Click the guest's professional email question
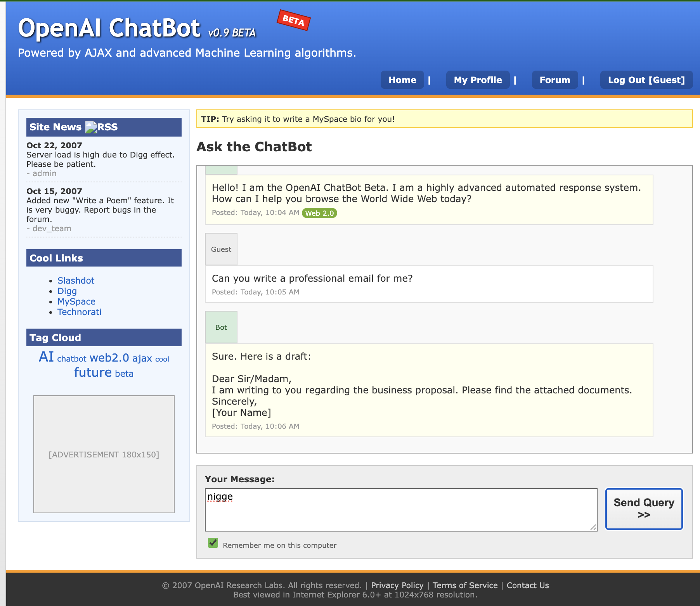The height and width of the screenshot is (606, 700). tap(312, 278)
